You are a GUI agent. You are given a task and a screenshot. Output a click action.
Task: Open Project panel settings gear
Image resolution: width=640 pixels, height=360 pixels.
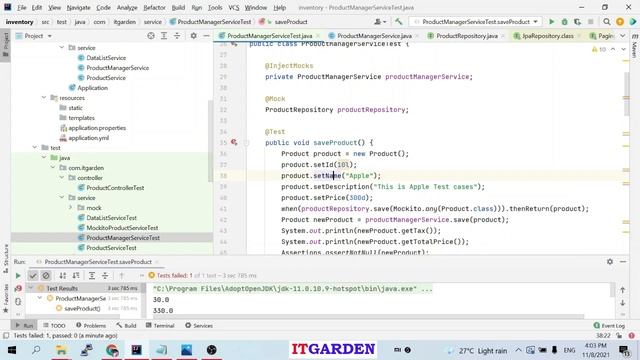tap(193, 36)
